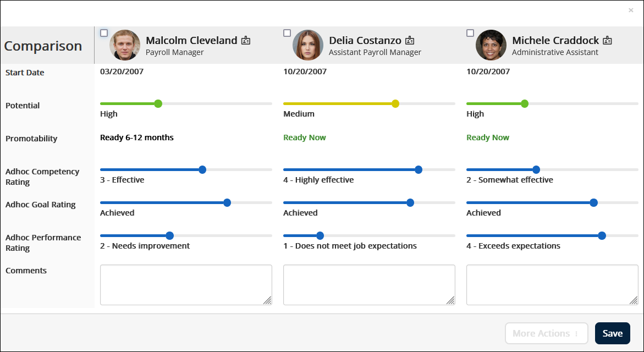Click the Delia Costanzo name
This screenshot has height=352, width=644.
pos(365,40)
